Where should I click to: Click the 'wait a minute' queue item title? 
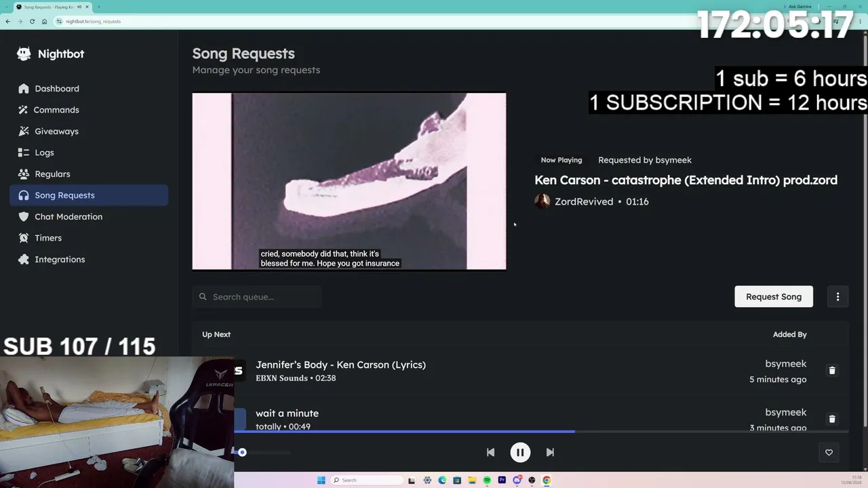[287, 413]
